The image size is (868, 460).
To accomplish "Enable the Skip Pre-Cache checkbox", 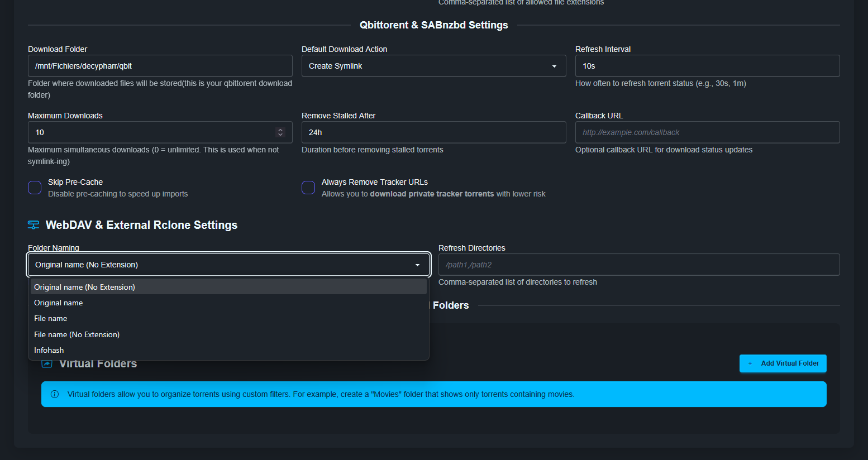I will (35, 188).
